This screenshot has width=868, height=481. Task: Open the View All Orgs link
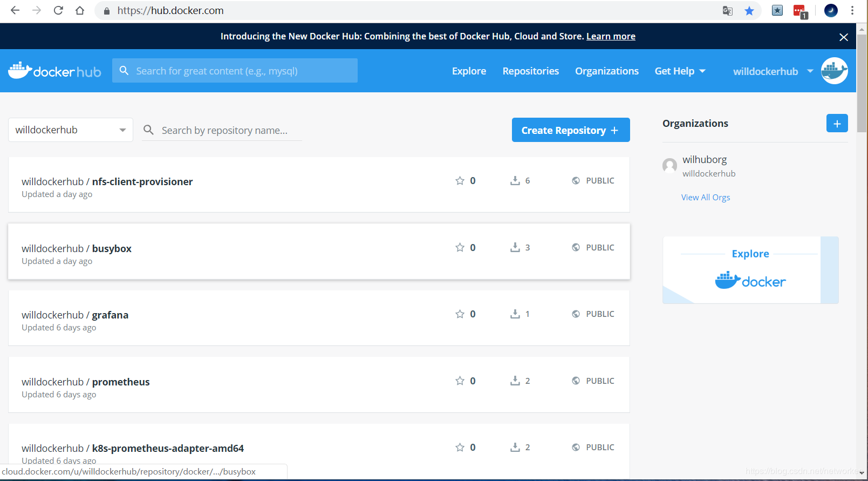point(706,198)
